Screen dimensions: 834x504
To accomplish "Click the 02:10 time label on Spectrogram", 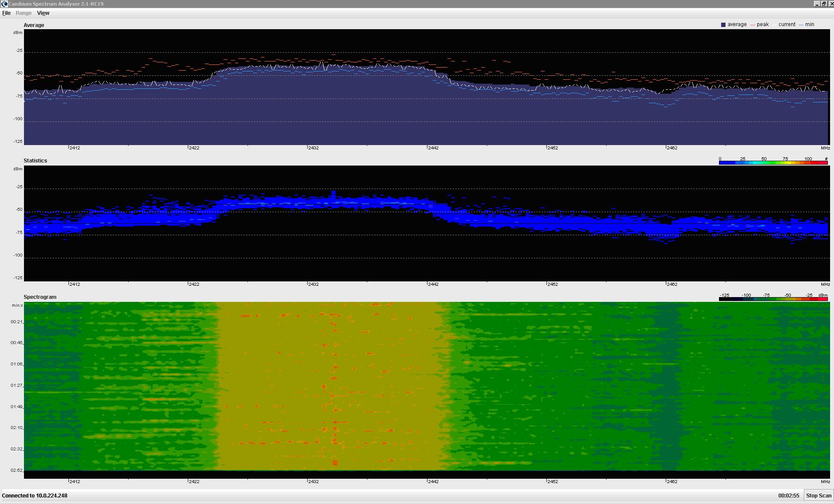I will pos(17,428).
